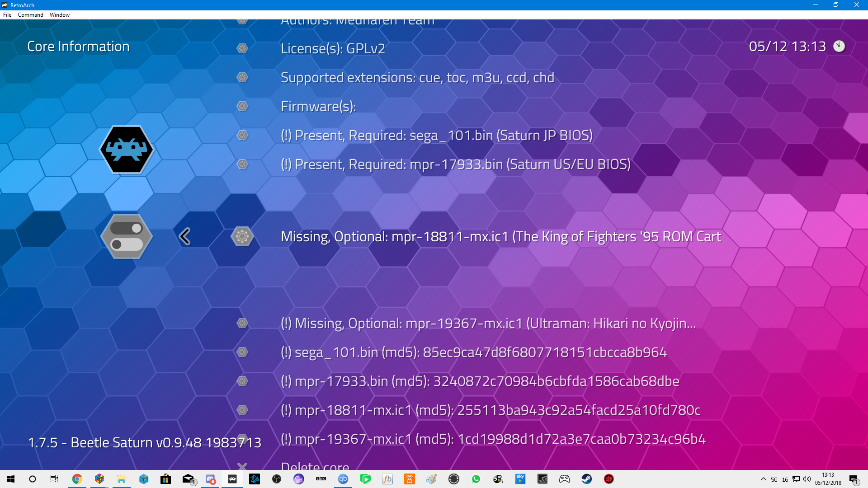
Task: Open the game controller app in taskbar
Action: (x=565, y=479)
